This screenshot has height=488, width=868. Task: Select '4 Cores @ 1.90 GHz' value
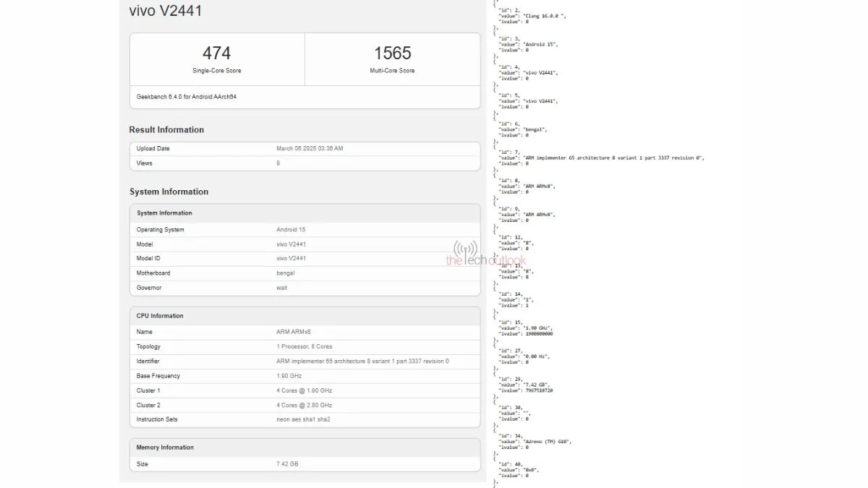click(x=305, y=390)
